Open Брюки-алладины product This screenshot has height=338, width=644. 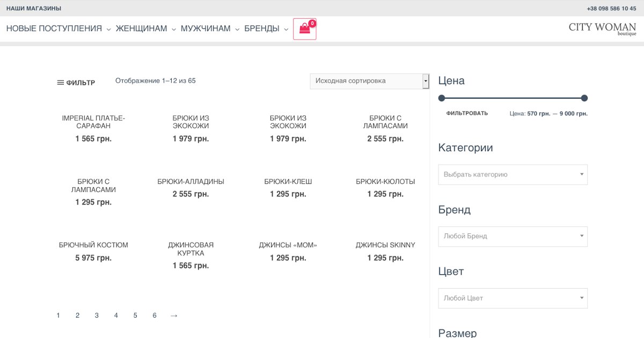point(191,182)
